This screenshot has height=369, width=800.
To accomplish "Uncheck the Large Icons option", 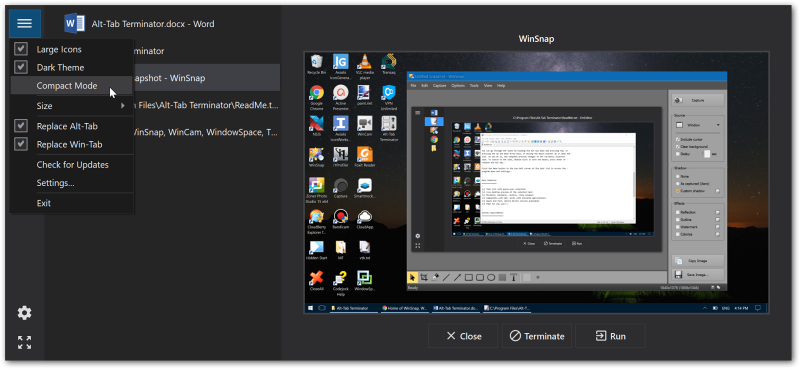I will (x=20, y=49).
